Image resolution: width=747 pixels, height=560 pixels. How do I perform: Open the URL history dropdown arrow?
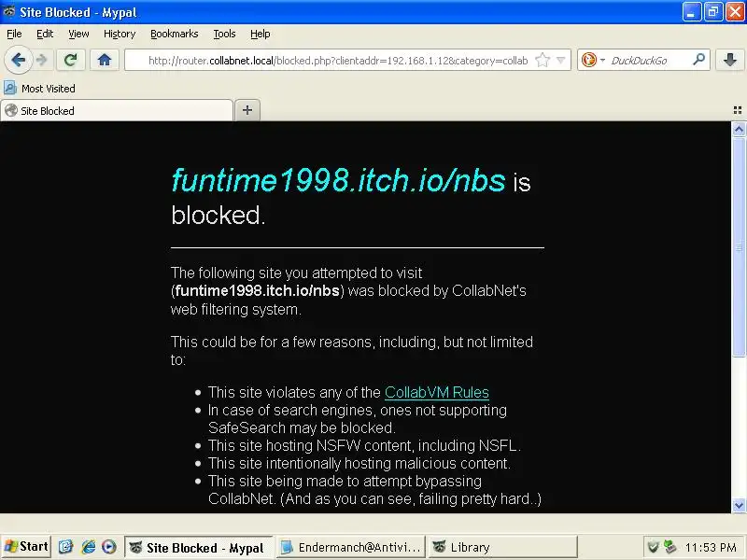click(x=561, y=61)
